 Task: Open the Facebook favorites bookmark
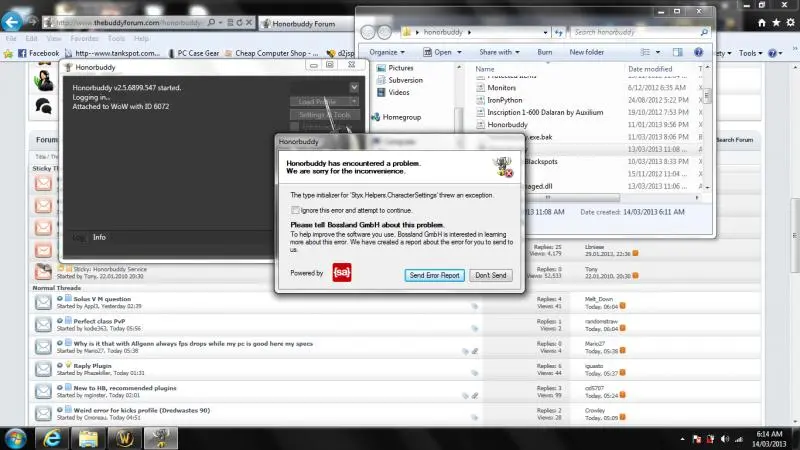click(x=38, y=53)
